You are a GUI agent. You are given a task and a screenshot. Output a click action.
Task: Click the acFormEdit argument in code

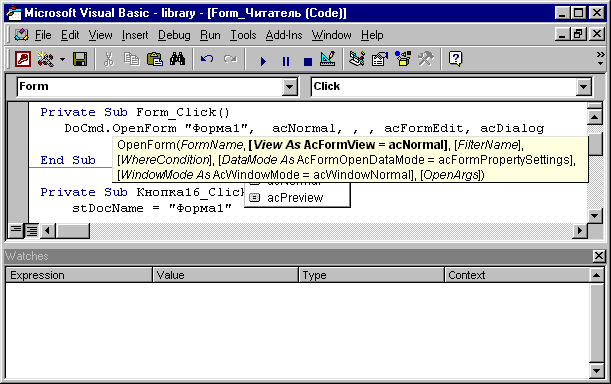[424, 128]
